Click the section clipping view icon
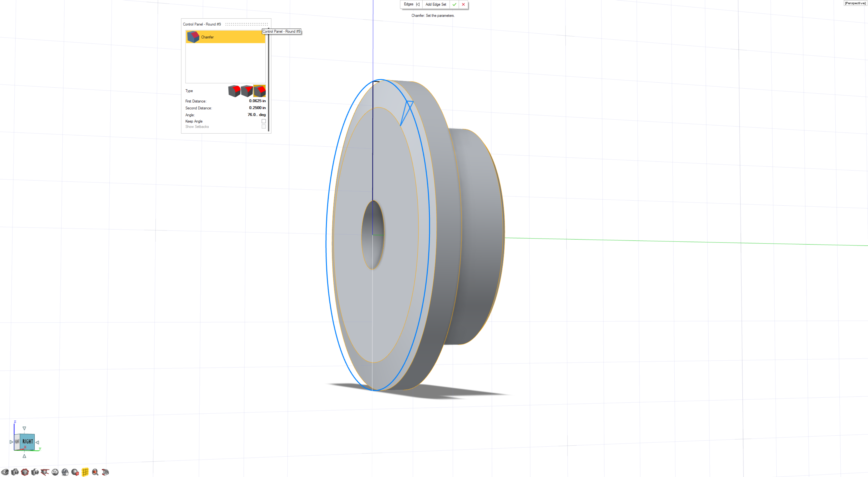 pos(44,472)
